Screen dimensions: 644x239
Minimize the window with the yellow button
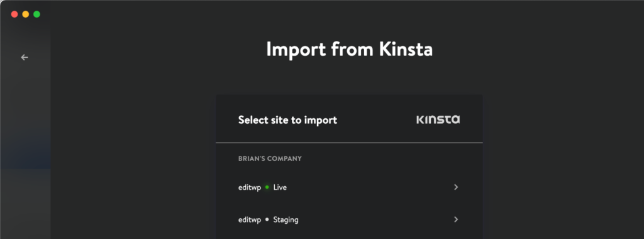tap(25, 14)
